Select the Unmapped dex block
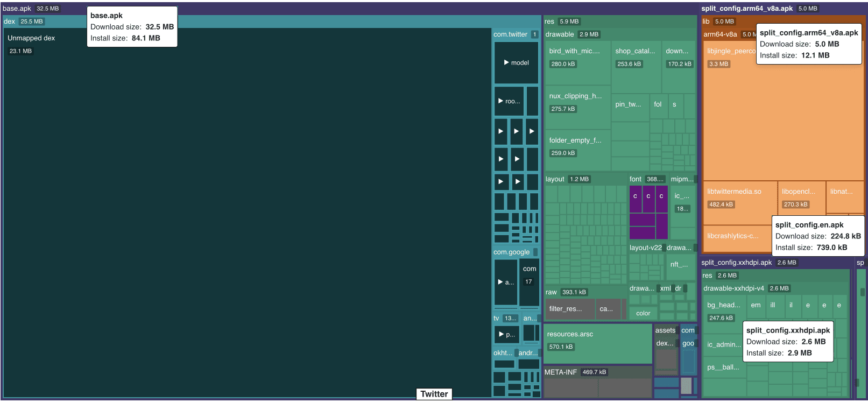The width and height of the screenshot is (868, 402). 247,215
